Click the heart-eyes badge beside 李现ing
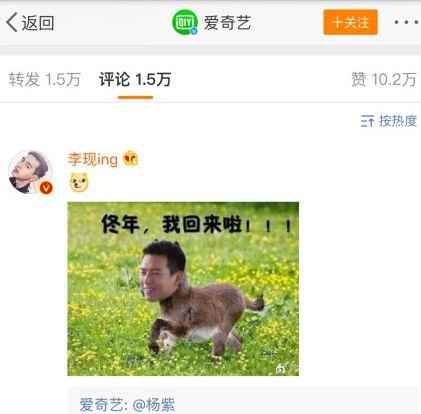 point(130,158)
